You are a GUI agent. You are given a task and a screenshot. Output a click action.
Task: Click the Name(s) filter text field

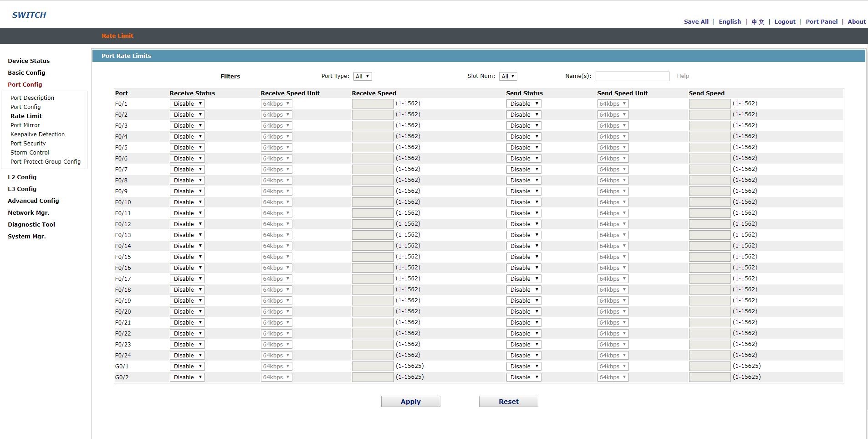[632, 77]
